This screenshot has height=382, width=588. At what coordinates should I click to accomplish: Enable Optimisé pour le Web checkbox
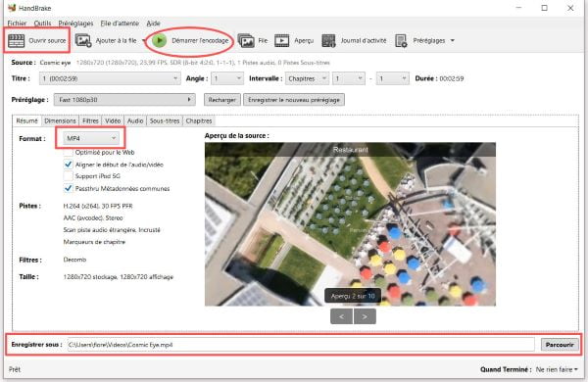pos(68,152)
